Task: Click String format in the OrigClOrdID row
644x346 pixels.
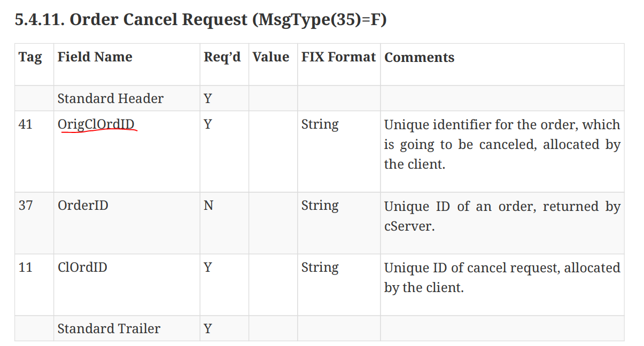Action: (320, 124)
